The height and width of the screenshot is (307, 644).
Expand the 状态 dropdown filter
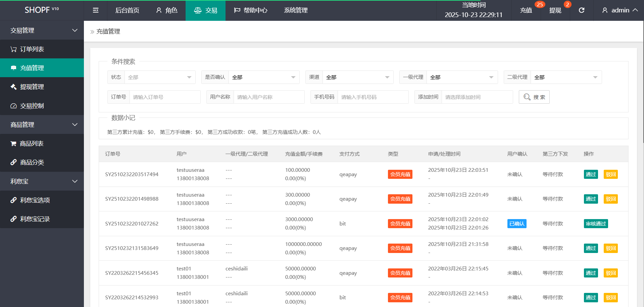pyautogui.click(x=160, y=77)
